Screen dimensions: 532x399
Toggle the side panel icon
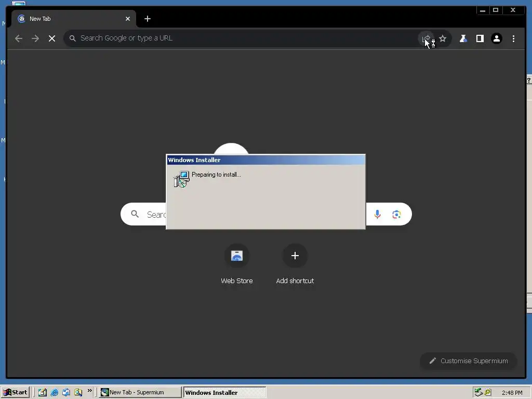(x=480, y=38)
